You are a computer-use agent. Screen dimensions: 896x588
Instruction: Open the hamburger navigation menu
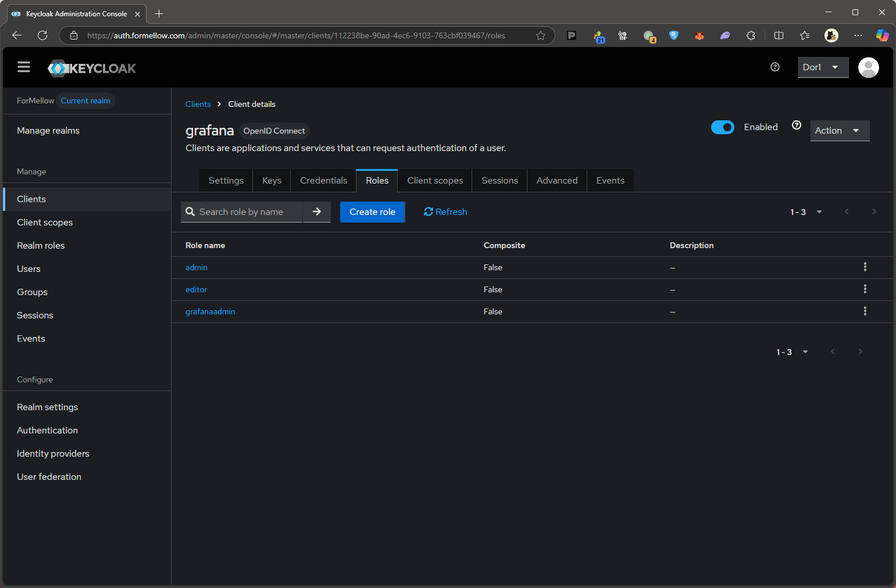[x=24, y=67]
